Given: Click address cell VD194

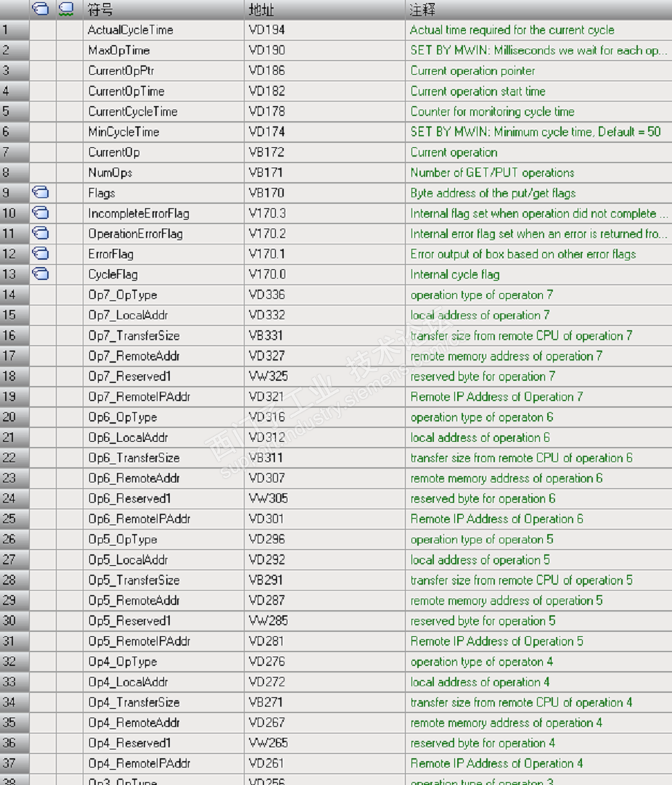Looking at the screenshot, I should [325, 30].
